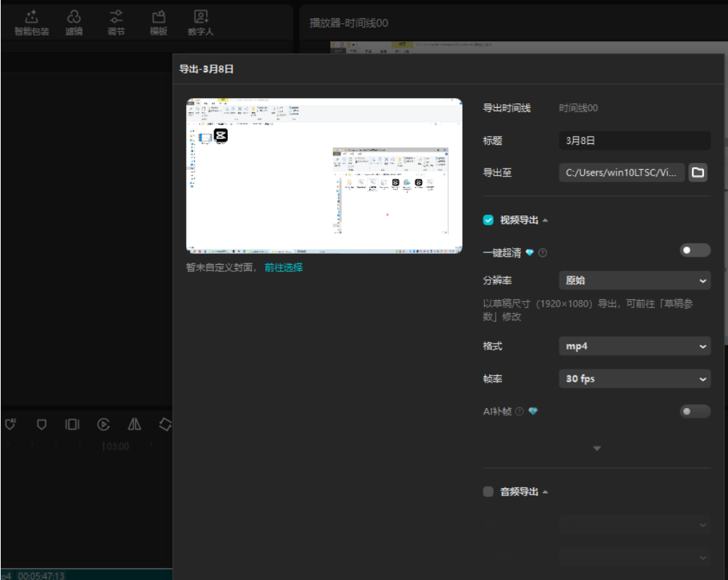This screenshot has height=580, width=728.
Task: Open the 滤镜 filters panel
Action: point(74,23)
